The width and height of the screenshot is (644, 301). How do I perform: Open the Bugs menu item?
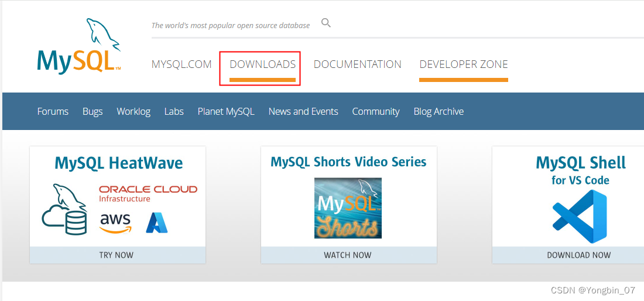coord(93,112)
